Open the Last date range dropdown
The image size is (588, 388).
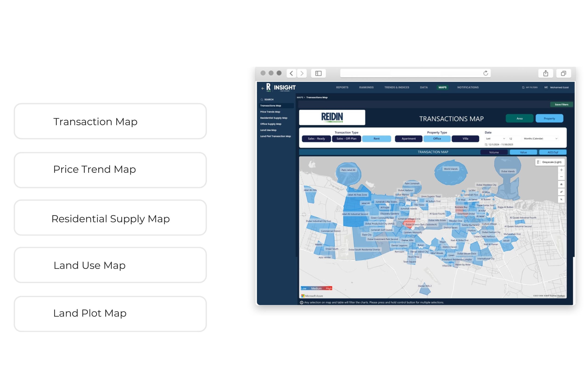[495, 139]
